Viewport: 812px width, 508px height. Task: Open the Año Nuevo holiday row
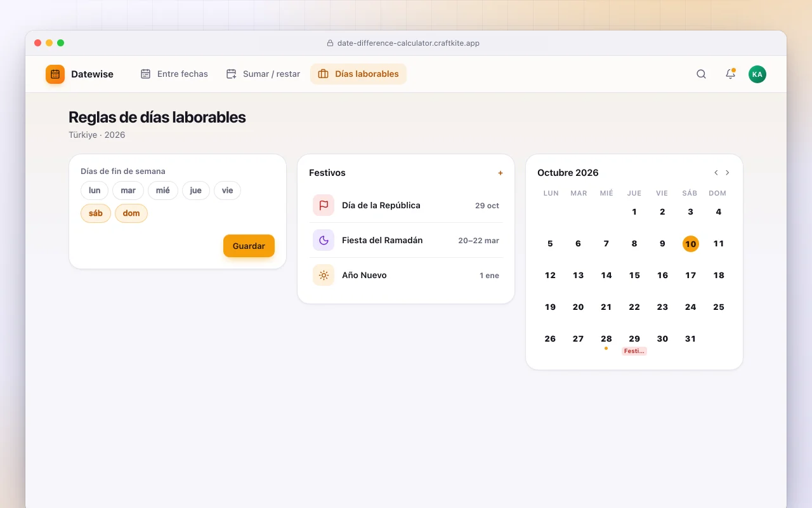pyautogui.click(x=406, y=275)
